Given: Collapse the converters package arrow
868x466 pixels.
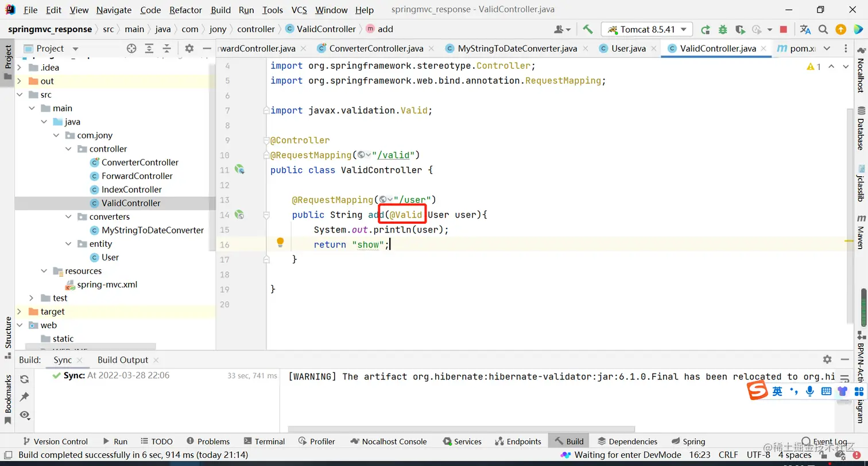Looking at the screenshot, I should pyautogui.click(x=69, y=217).
